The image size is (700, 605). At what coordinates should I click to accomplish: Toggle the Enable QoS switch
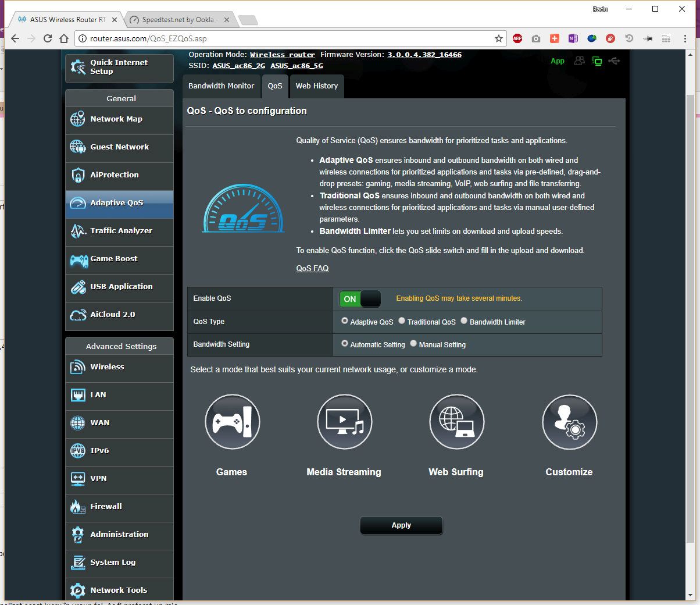(360, 299)
